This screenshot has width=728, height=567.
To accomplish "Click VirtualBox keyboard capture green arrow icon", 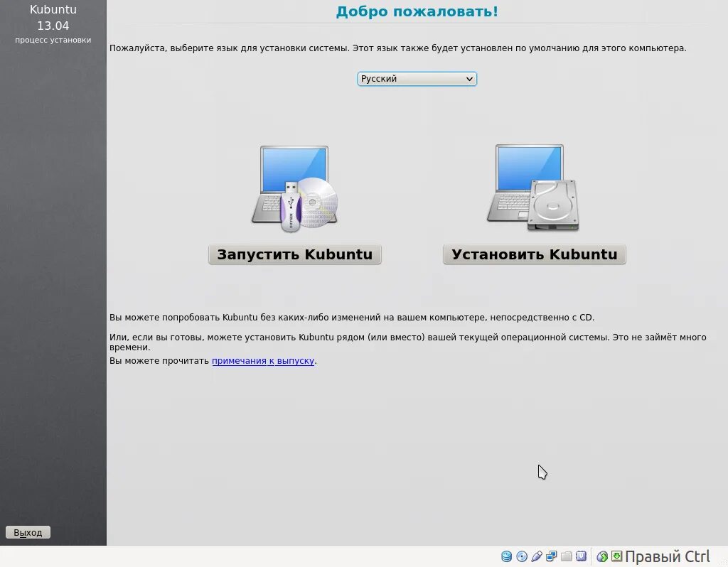I will coord(616,556).
